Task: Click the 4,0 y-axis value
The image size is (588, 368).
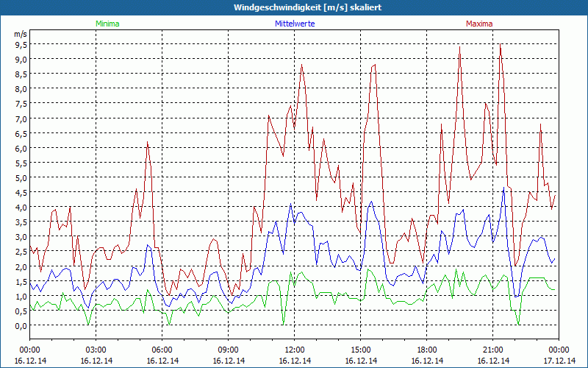Action: click(x=21, y=207)
